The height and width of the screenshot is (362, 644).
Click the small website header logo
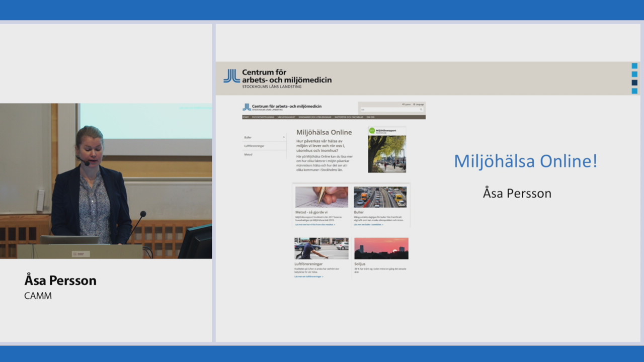point(247,107)
